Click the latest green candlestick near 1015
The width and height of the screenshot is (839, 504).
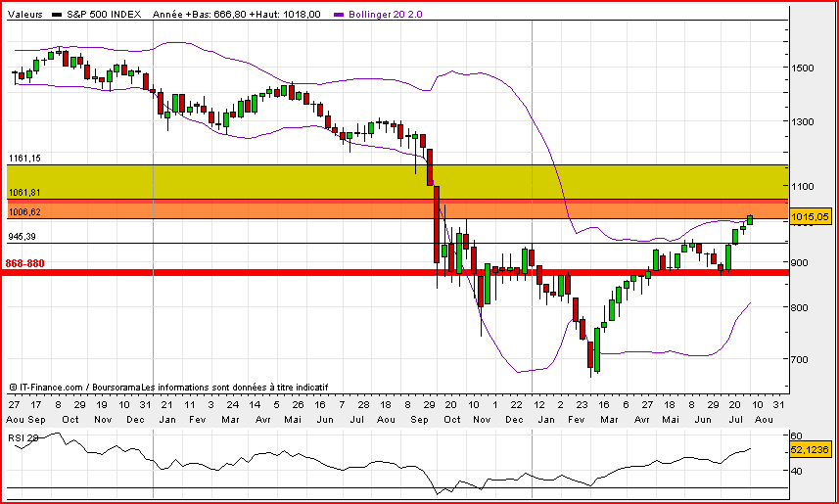click(750, 219)
